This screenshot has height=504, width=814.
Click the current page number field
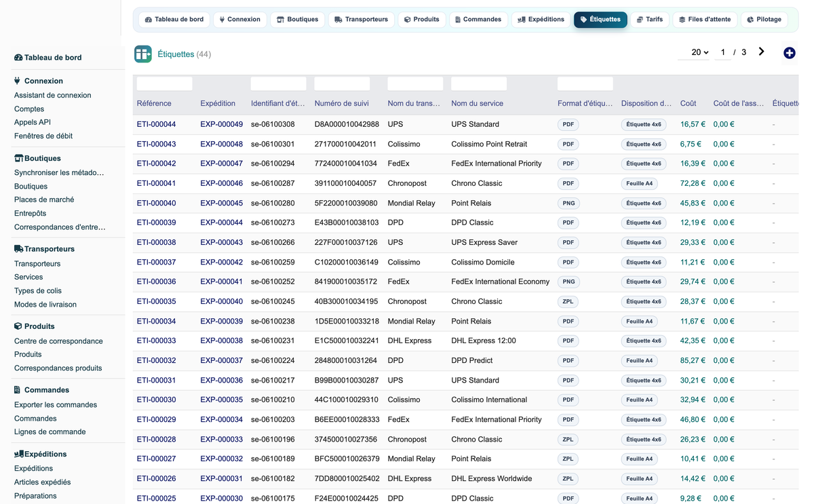coord(723,52)
